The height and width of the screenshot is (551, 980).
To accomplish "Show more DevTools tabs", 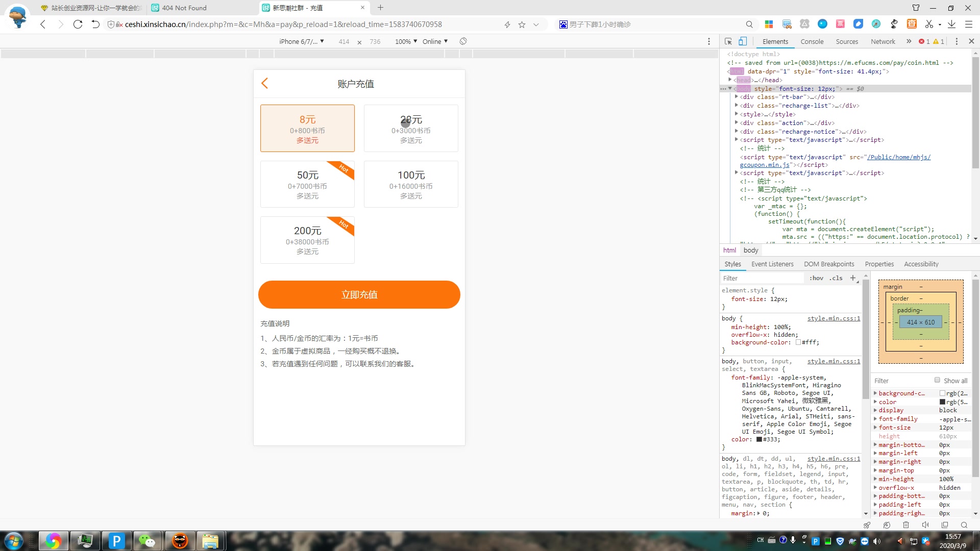I will pos(909,41).
